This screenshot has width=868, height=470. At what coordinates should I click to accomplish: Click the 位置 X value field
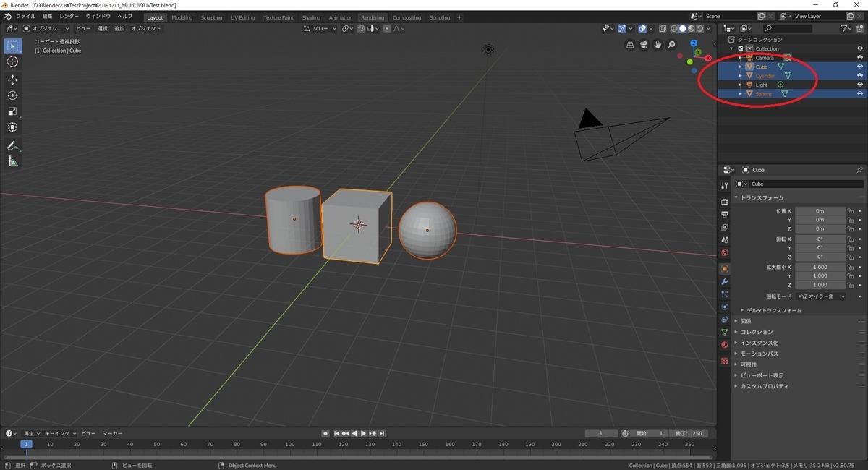click(x=820, y=211)
